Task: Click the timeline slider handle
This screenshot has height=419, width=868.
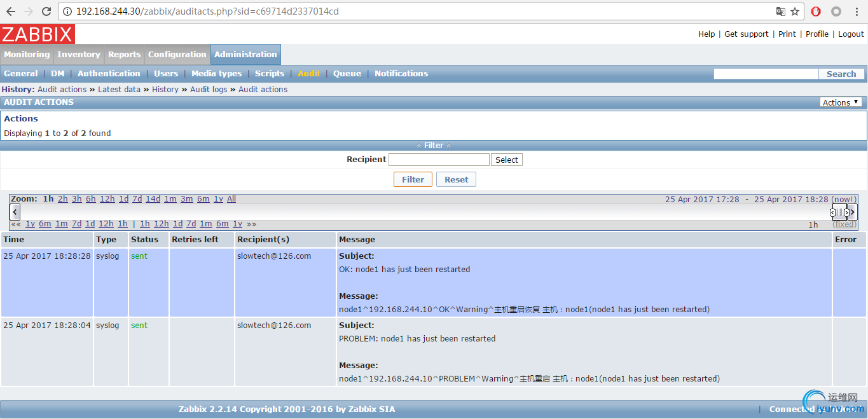Action: click(839, 212)
